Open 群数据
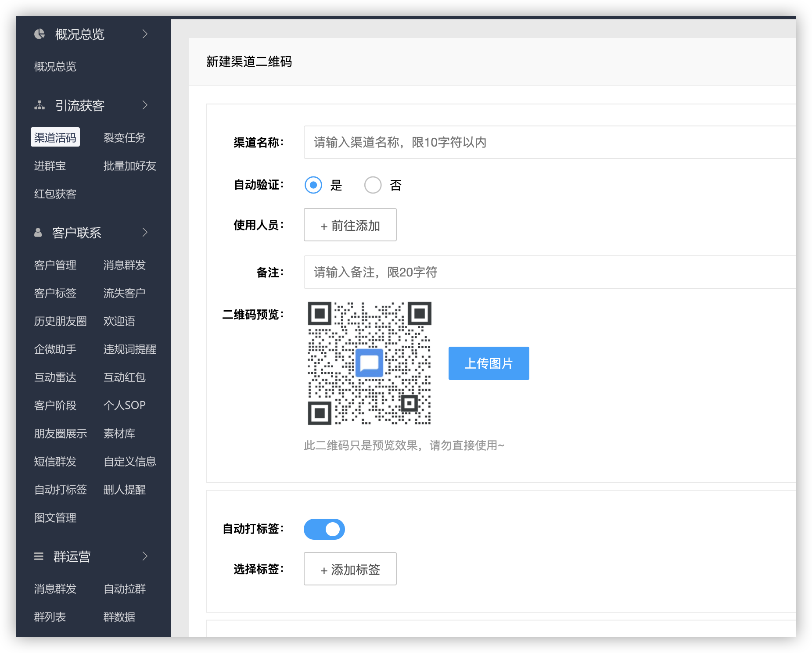Screen dimensions: 812x653 point(119,617)
